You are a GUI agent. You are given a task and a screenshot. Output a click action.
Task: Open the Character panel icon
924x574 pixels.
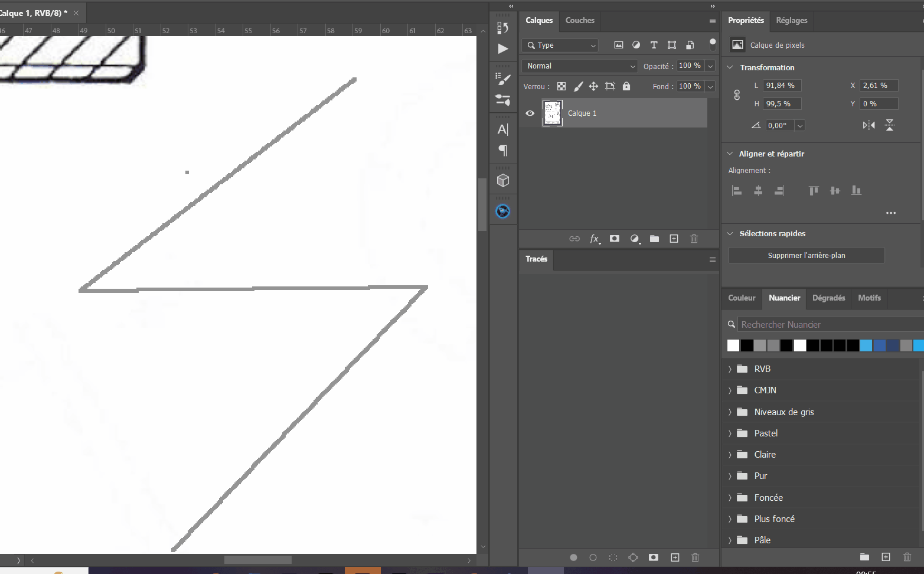coord(503,129)
